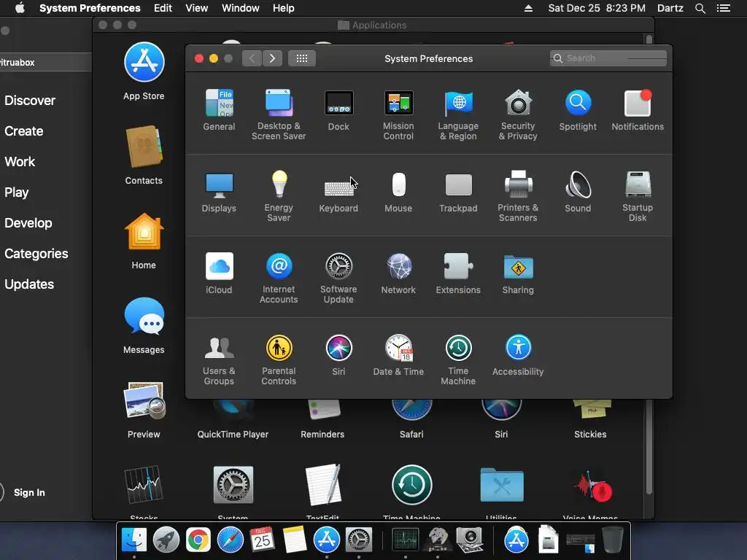This screenshot has height=560, width=747.
Task: Open the Sharing preferences pane
Action: (x=518, y=273)
